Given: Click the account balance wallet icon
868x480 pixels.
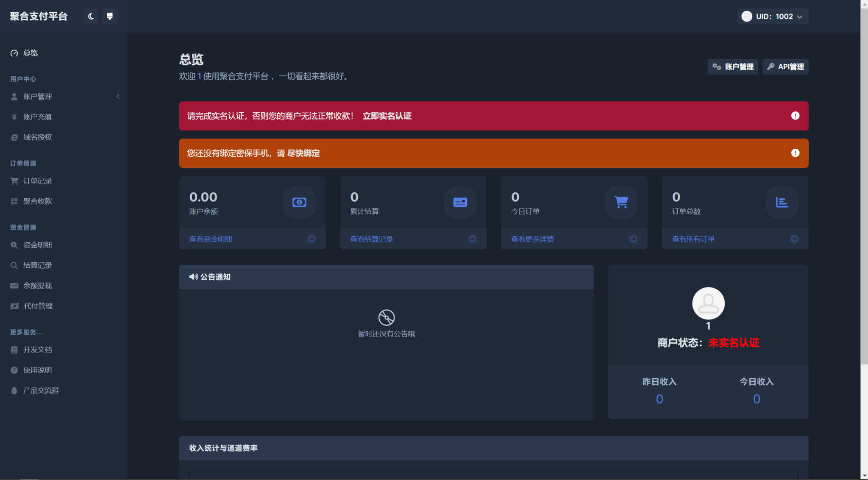Looking at the screenshot, I should (x=299, y=202).
